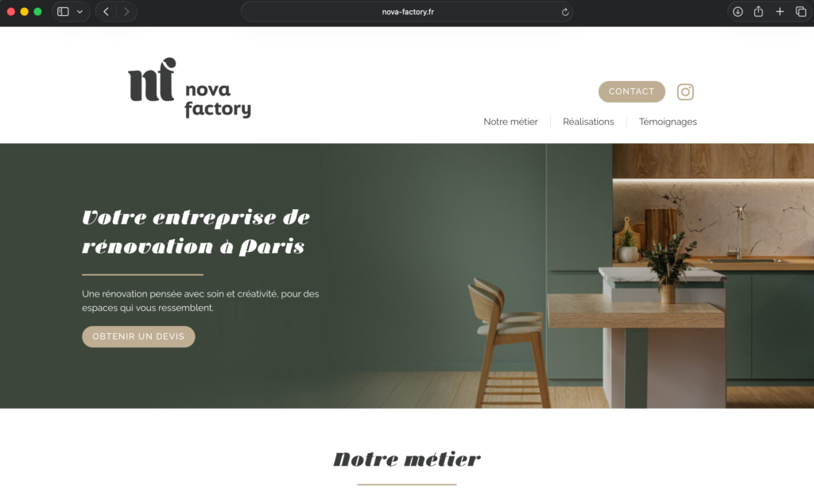Screen dimensions: 814x504
Task: Click the green fullscreen window button
Action: click(38, 11)
